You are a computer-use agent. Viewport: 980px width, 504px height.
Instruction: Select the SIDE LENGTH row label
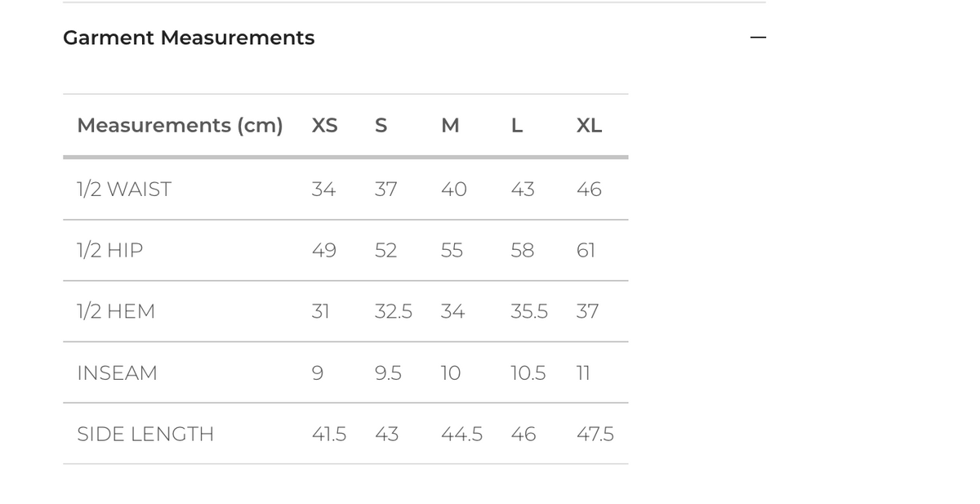145,435
